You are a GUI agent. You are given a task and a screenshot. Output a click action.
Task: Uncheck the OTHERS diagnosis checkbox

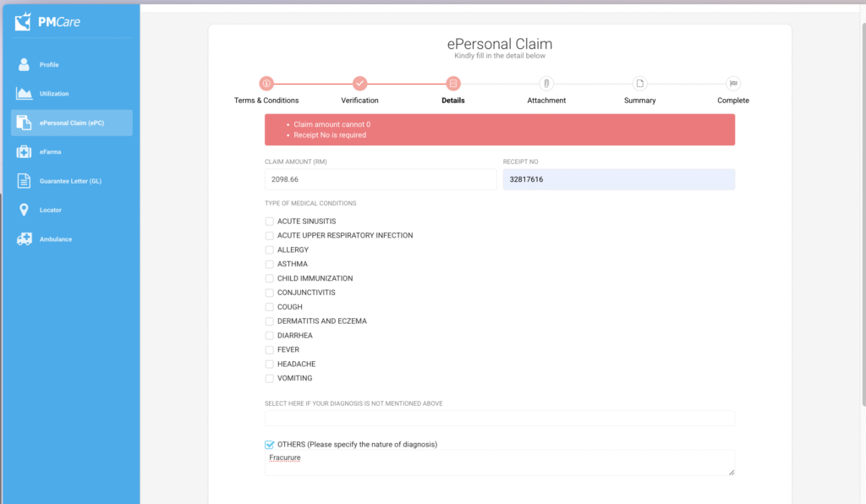click(x=270, y=444)
